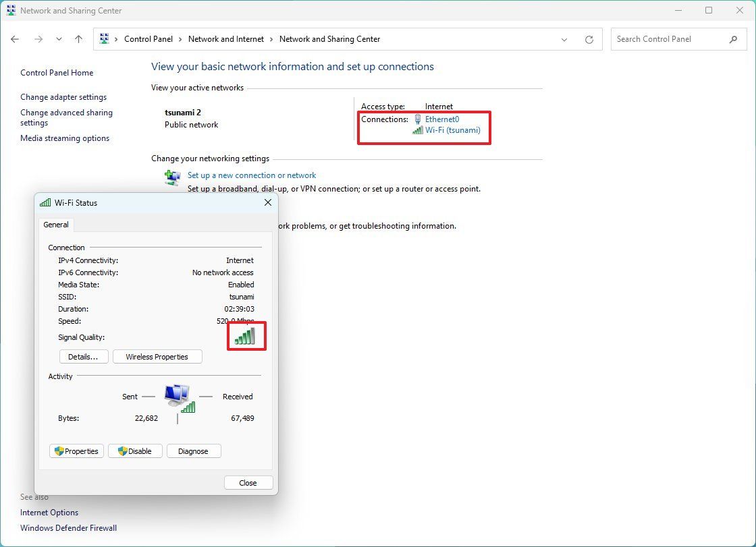Switch to the General tab
Image resolution: width=756 pixels, height=547 pixels.
tap(55, 224)
